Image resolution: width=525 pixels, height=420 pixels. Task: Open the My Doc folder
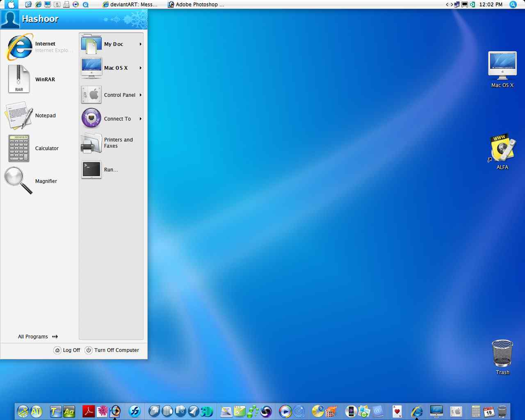112,44
